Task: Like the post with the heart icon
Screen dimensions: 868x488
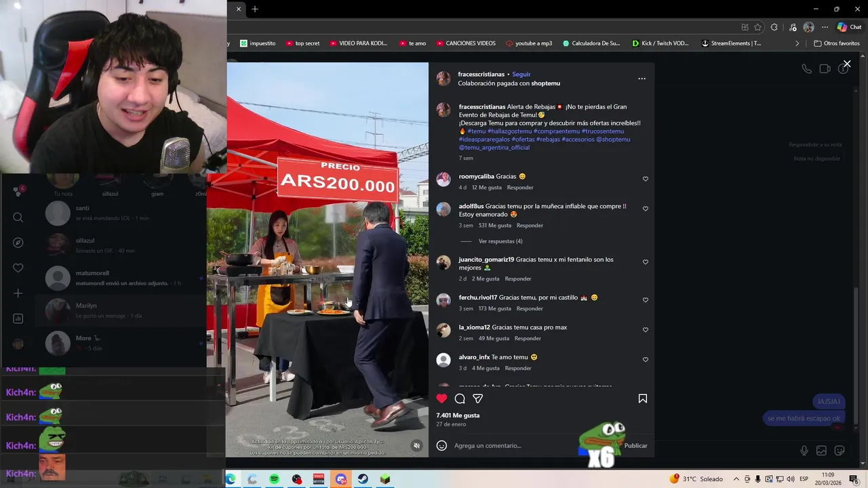Action: coord(441,399)
